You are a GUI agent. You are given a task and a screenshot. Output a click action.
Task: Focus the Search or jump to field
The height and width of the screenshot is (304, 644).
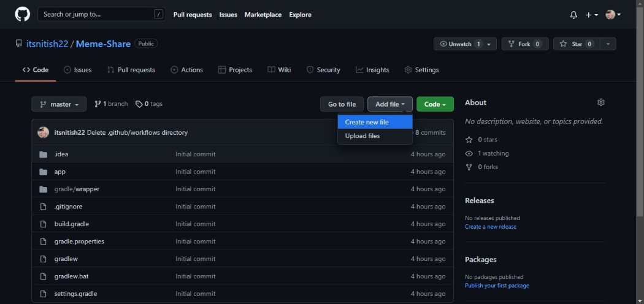(101, 14)
